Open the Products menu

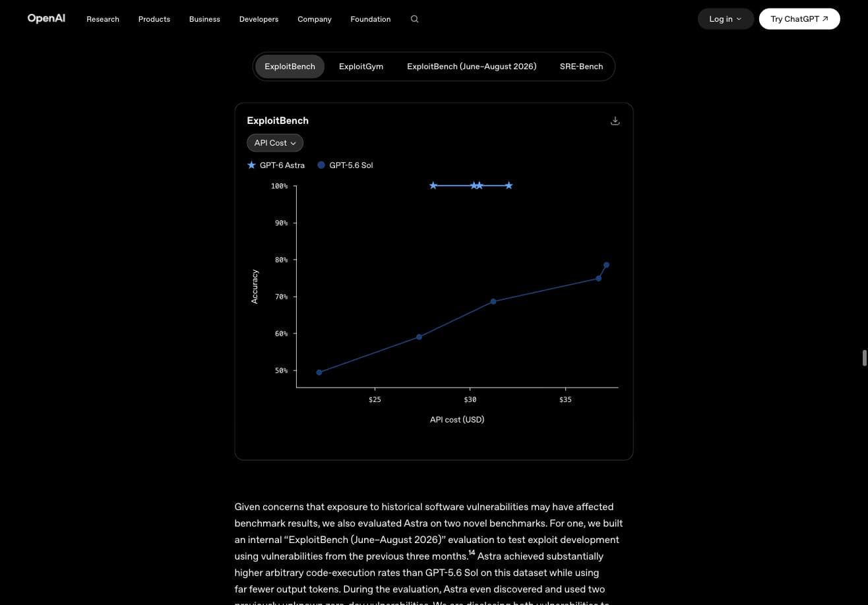[x=154, y=19]
